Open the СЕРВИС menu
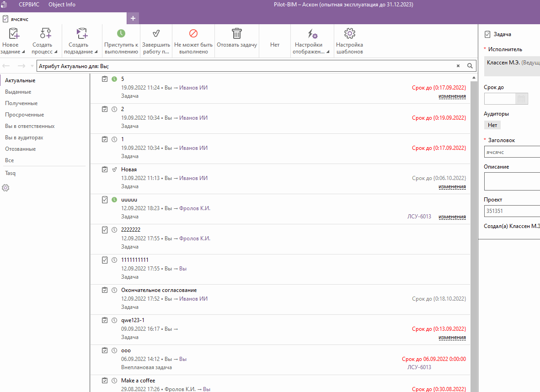The width and height of the screenshot is (540, 392). pyautogui.click(x=29, y=5)
